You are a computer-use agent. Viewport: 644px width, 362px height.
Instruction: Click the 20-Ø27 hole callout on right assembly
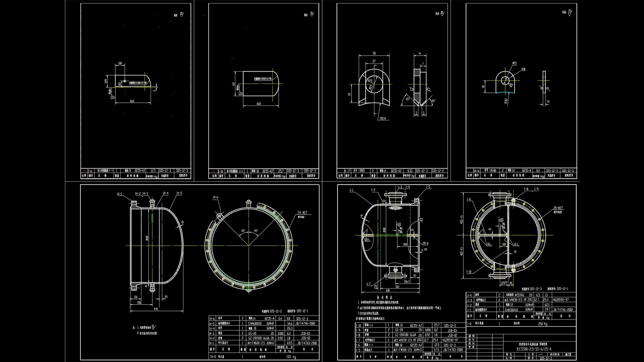(x=558, y=208)
